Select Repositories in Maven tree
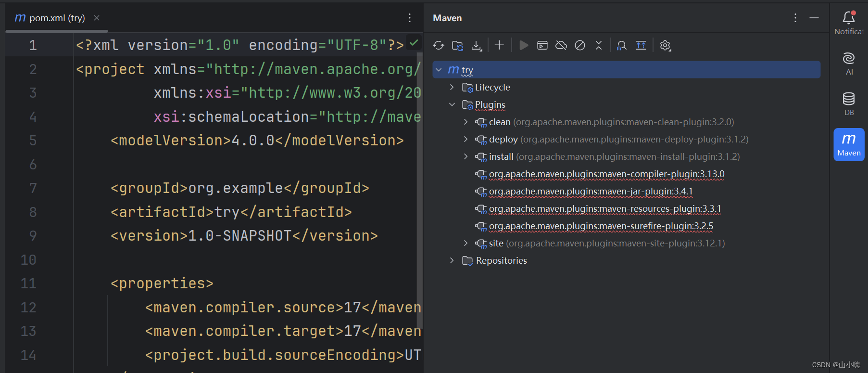Viewport: 868px width, 373px height. 501,260
